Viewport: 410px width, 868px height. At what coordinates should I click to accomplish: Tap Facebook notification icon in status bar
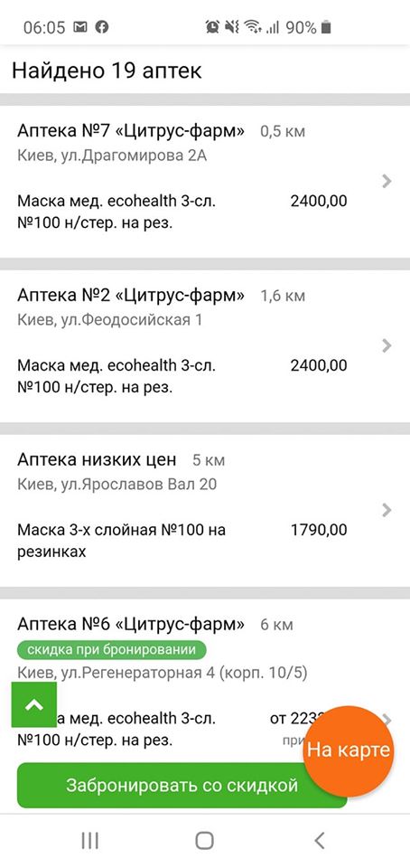[x=102, y=26]
